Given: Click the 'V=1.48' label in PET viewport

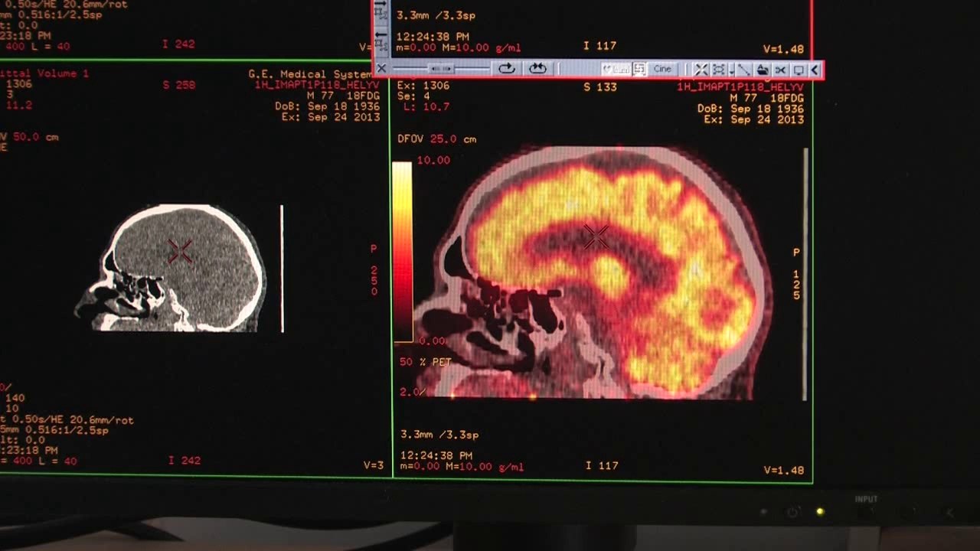Looking at the screenshot, I should (783, 470).
